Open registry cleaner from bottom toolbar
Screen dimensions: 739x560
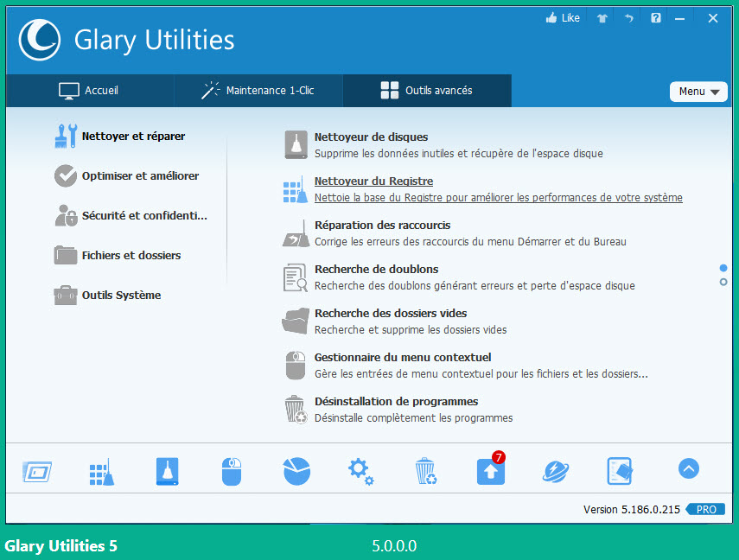102,472
